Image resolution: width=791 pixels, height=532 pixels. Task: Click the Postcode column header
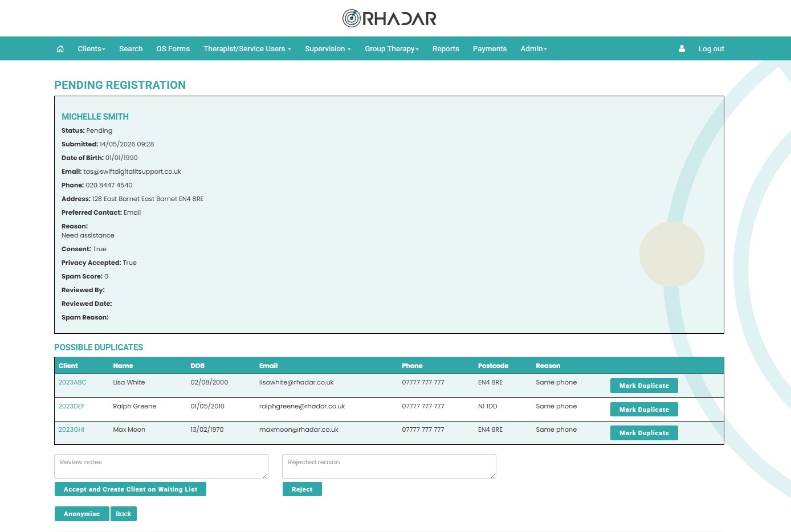493,366
